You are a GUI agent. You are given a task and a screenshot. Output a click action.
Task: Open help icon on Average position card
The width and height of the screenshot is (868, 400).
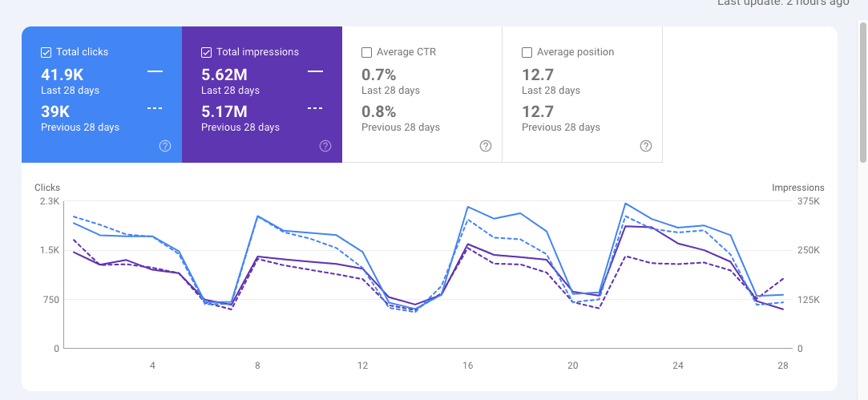tap(646, 146)
